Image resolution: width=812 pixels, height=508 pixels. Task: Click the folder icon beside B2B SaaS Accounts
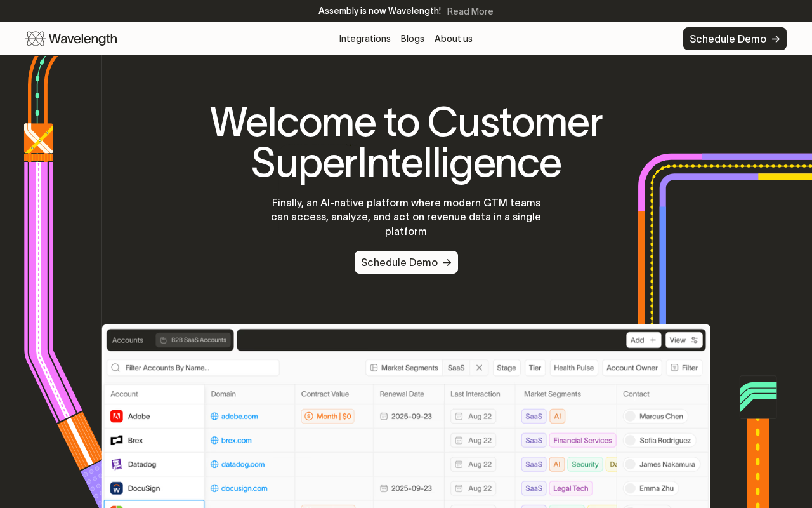pyautogui.click(x=163, y=340)
